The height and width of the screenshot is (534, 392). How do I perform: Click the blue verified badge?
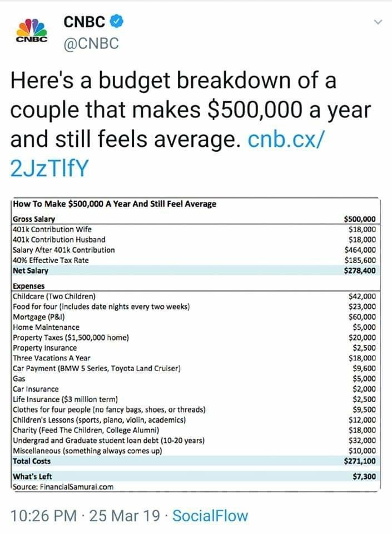116,22
